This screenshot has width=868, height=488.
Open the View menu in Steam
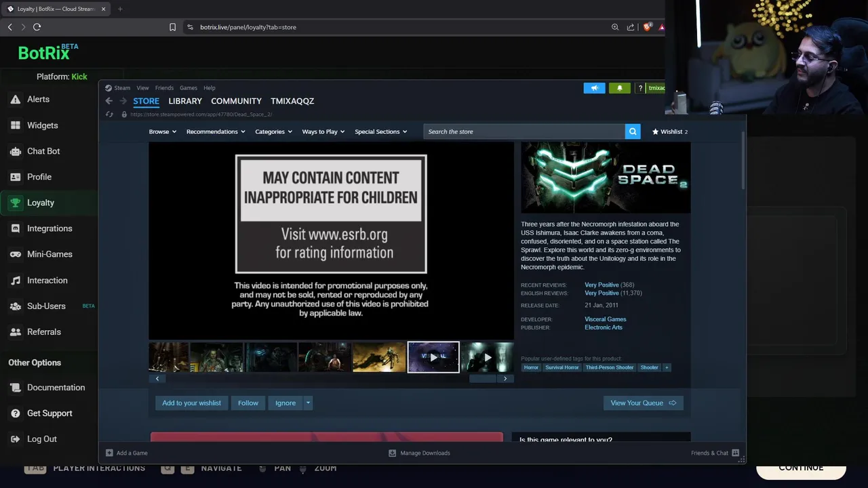point(142,88)
